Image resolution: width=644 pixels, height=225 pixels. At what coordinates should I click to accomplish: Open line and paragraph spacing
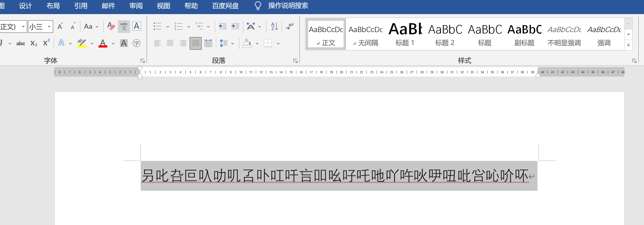pos(223,43)
